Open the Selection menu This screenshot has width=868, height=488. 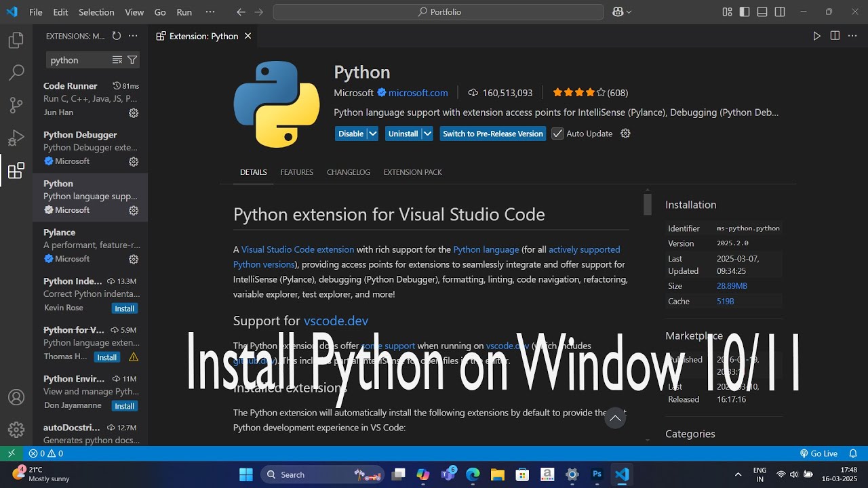coord(96,12)
